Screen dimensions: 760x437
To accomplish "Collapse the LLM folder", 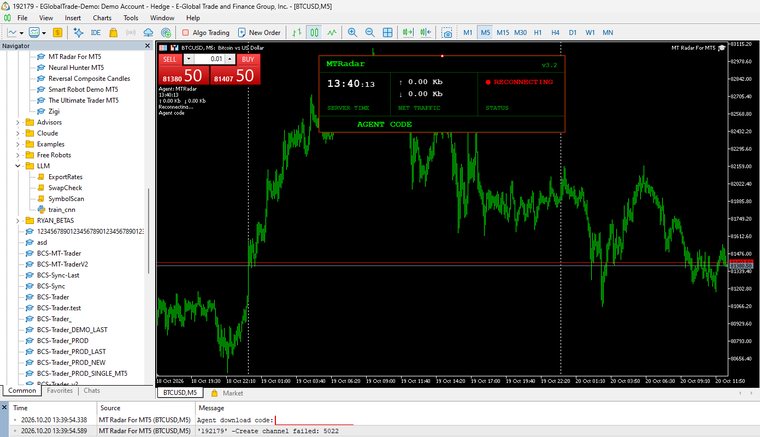I will (18, 166).
